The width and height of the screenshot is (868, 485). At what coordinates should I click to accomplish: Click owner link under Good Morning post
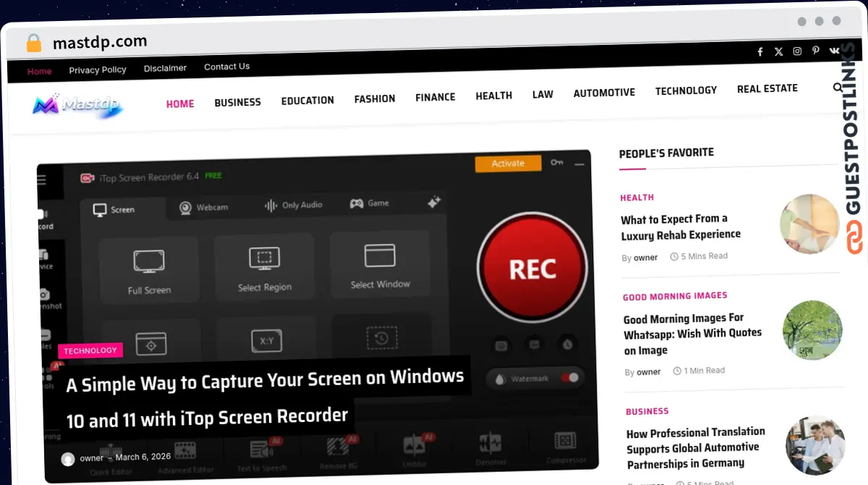pyautogui.click(x=649, y=372)
